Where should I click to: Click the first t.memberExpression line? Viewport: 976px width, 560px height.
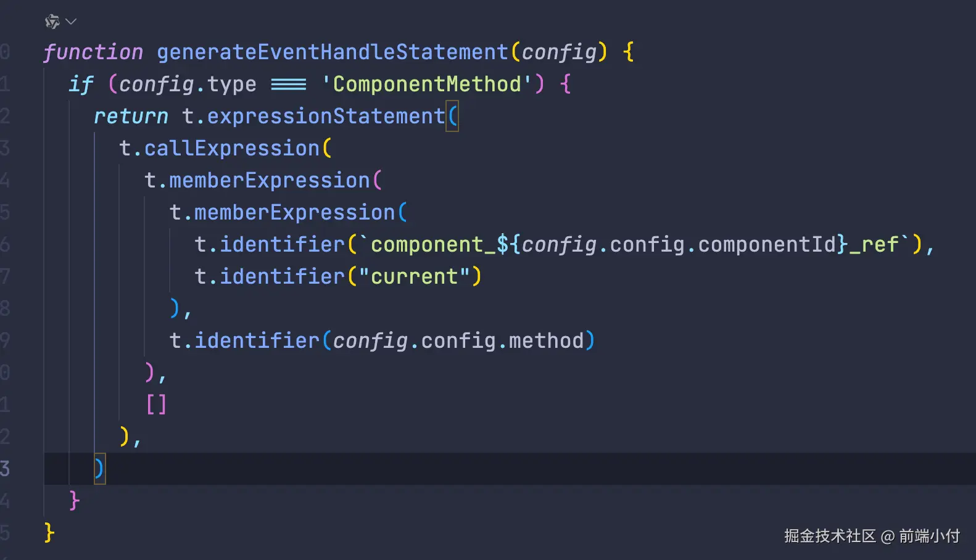[257, 180]
